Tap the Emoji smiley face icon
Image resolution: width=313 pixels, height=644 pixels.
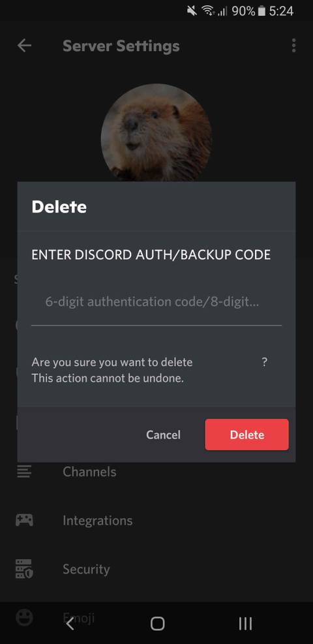(x=24, y=617)
